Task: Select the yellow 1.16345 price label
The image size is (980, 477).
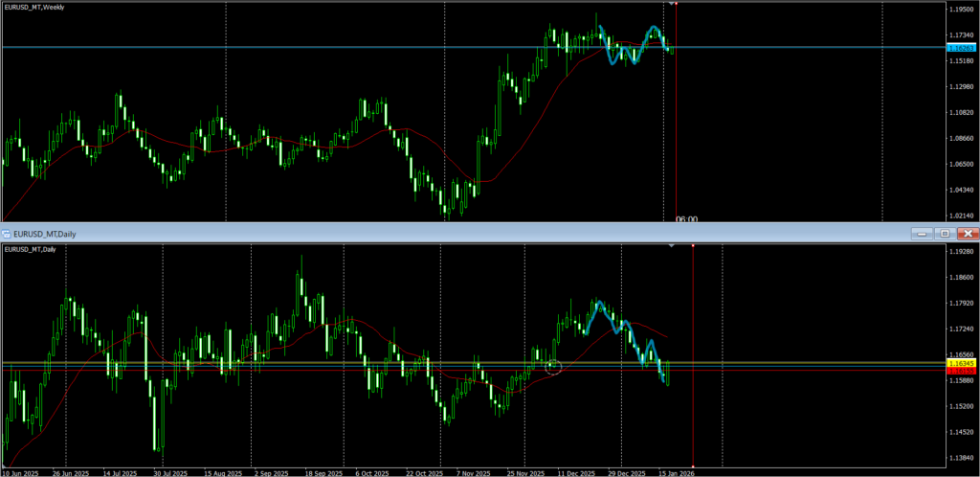Action: (x=960, y=363)
